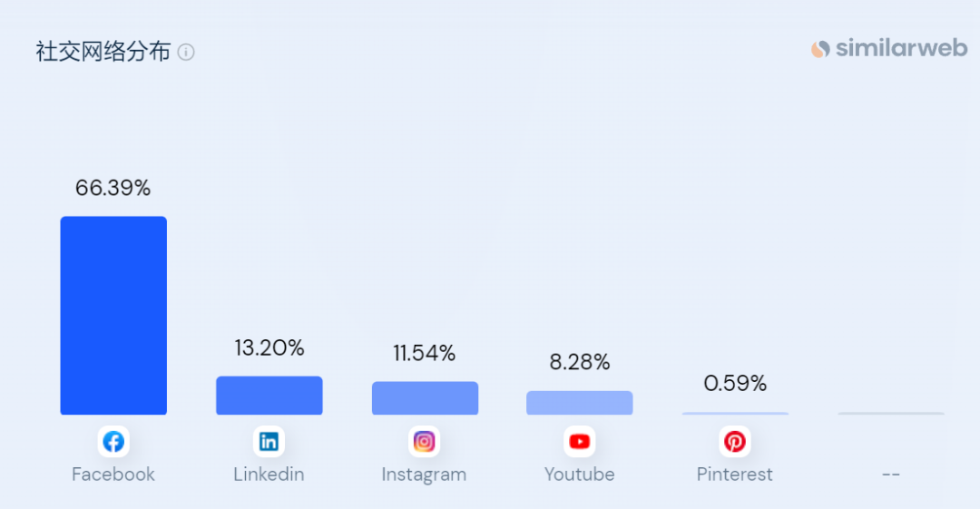The height and width of the screenshot is (509, 980).
Task: Select the Instagram bar in chart
Action: click(425, 398)
